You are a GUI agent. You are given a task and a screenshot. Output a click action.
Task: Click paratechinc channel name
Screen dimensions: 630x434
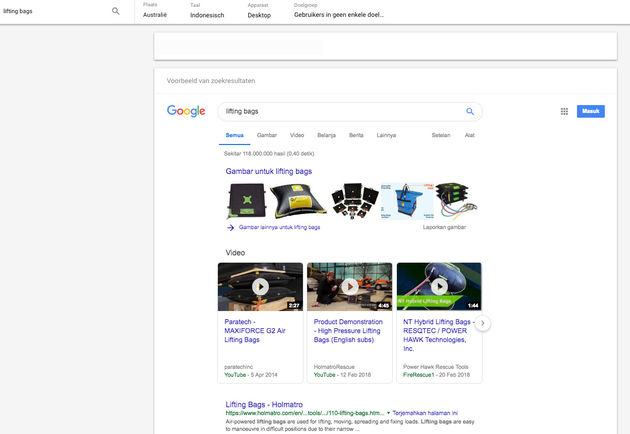239,367
